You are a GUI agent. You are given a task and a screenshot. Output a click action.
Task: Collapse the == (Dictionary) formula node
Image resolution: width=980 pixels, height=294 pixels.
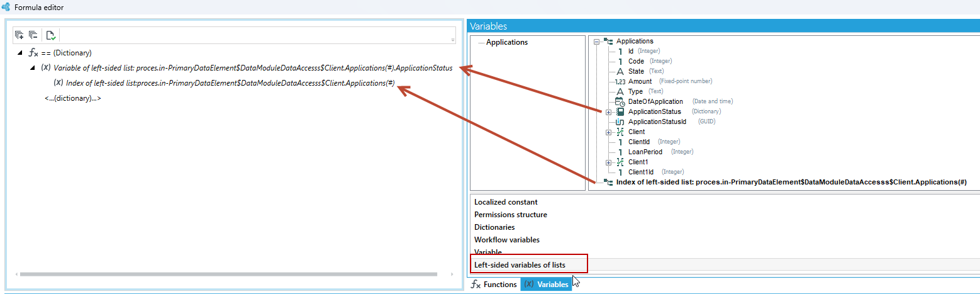point(21,53)
